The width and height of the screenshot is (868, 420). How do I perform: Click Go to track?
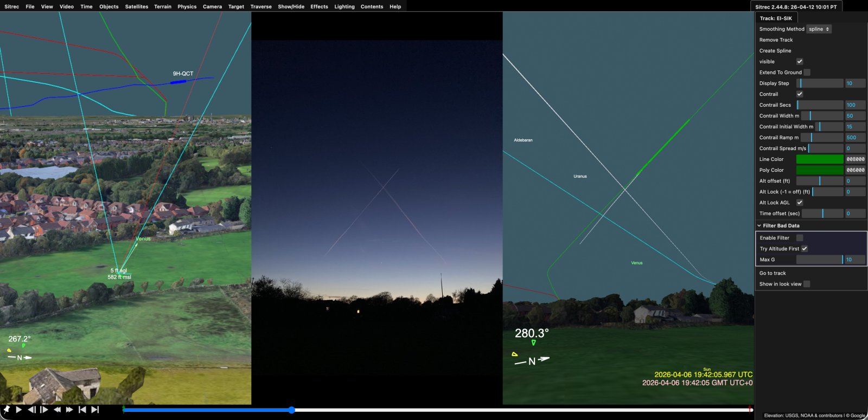click(773, 273)
